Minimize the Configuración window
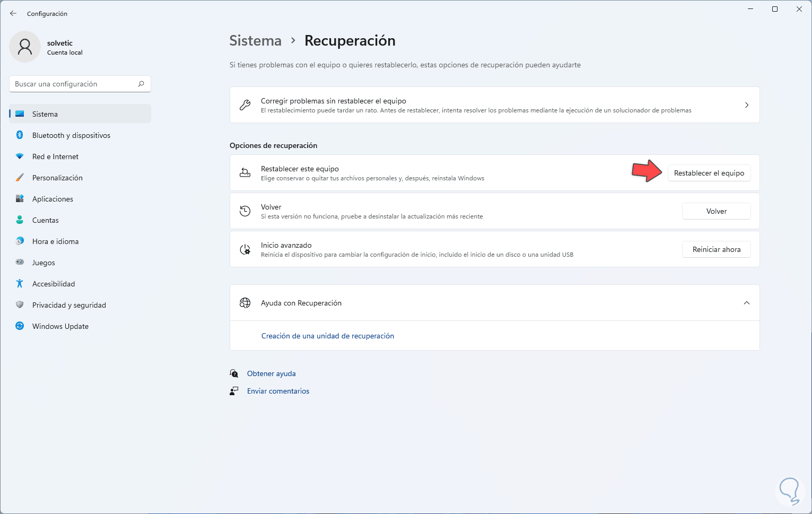Viewport: 812px width, 514px height. point(750,9)
